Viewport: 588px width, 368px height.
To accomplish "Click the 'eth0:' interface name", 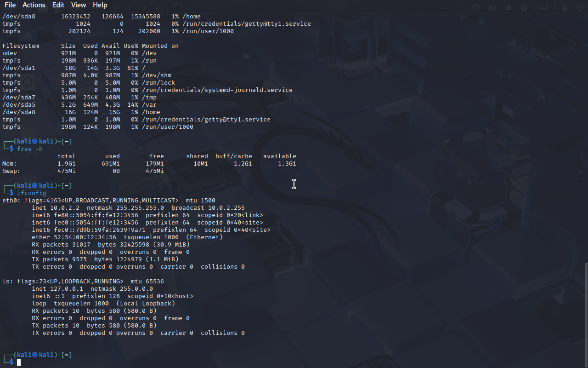I will pyautogui.click(x=11, y=201).
